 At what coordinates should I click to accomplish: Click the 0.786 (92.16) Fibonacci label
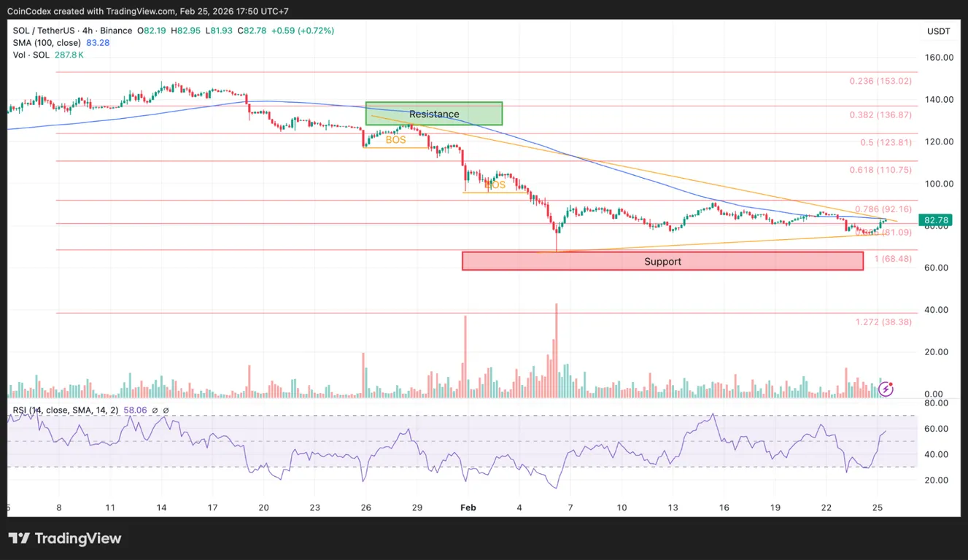point(883,209)
